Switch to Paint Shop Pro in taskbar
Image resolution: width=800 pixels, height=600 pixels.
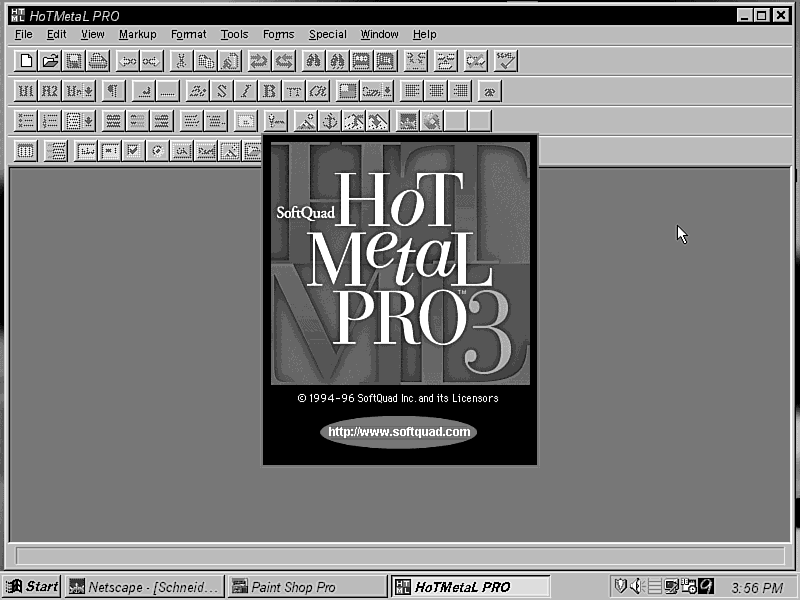coord(308,587)
